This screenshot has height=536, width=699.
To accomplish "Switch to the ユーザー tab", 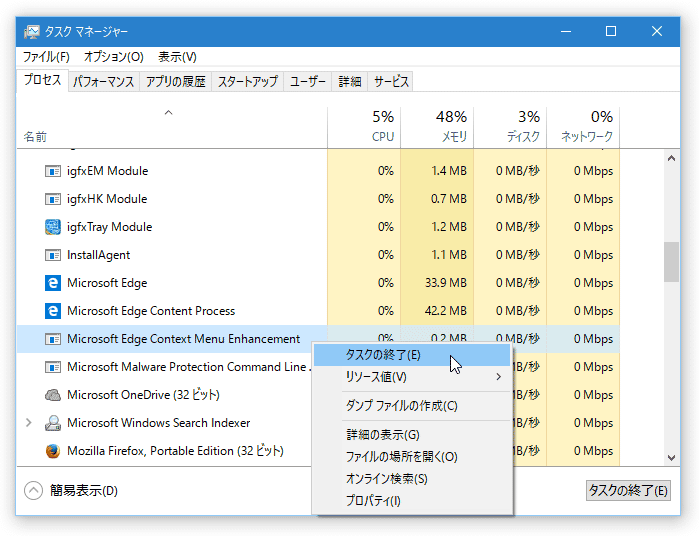I will click(x=308, y=82).
